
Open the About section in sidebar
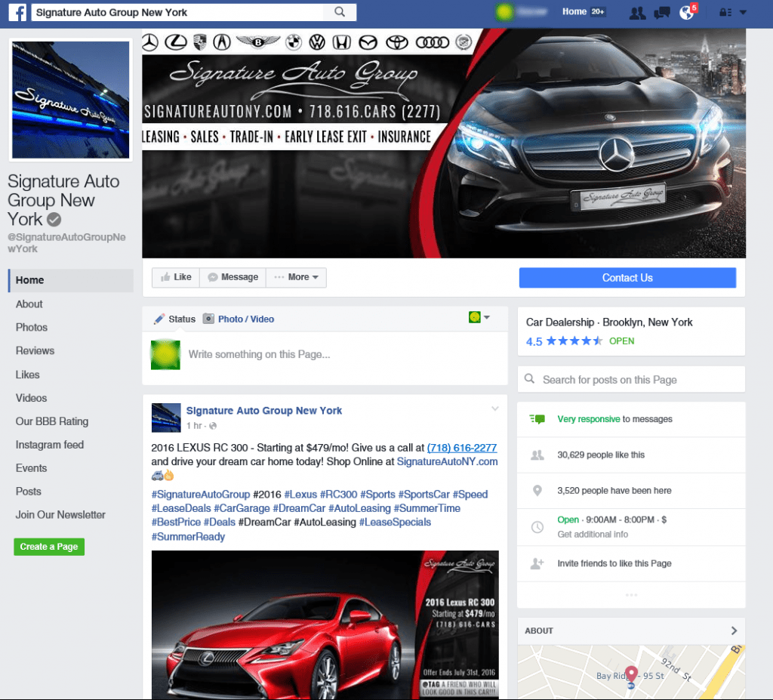[x=29, y=304]
